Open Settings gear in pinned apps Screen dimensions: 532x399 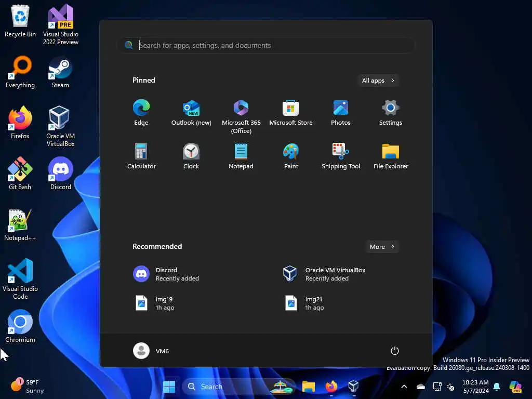[x=391, y=113]
